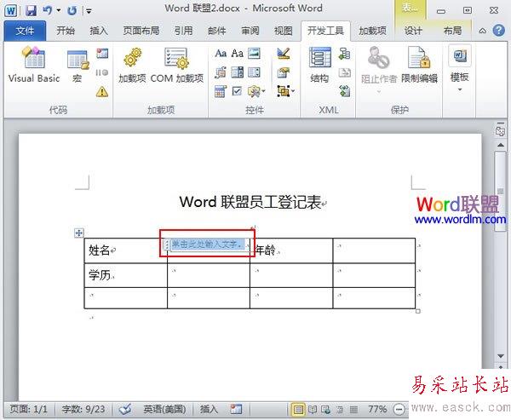Open the COM 加载项 dialog
Image resolution: width=511 pixels, height=420 pixels.
(177, 65)
